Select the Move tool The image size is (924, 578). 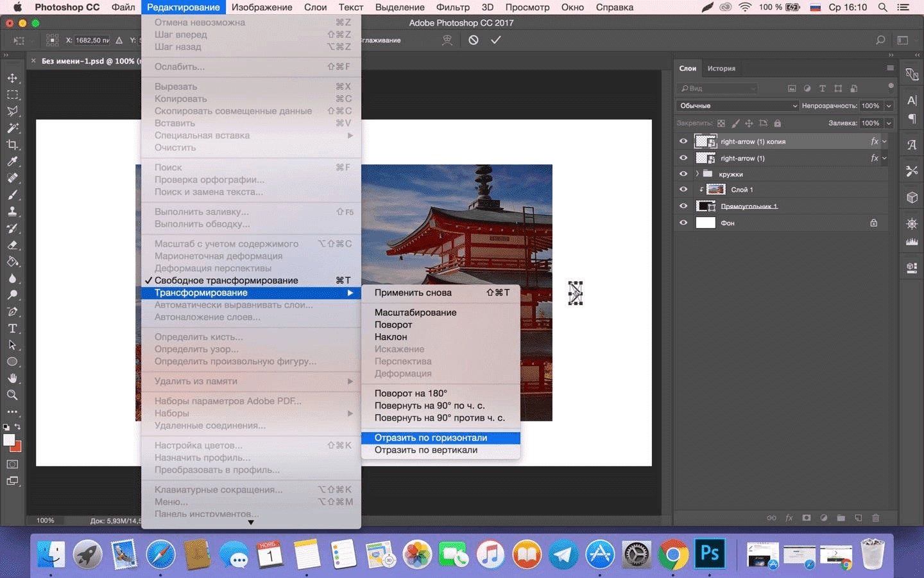pyautogui.click(x=12, y=78)
